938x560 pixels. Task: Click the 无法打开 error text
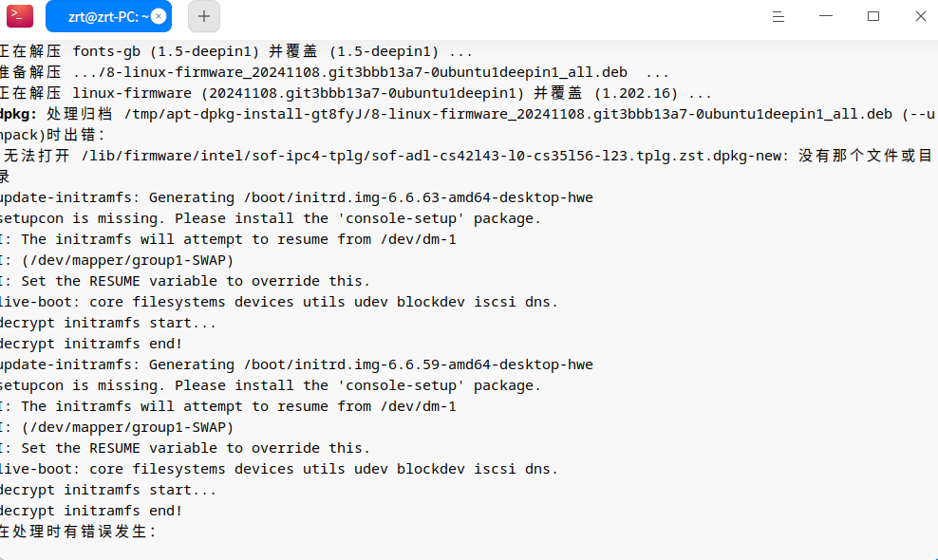coord(36,156)
